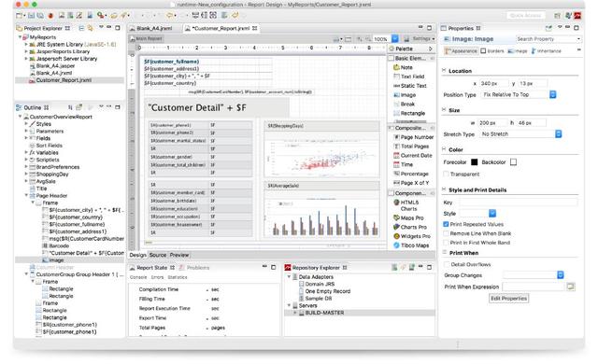The width and height of the screenshot is (598, 364).
Task: Toggle the Print Repeated Values checkbox
Action: [x=446, y=224]
